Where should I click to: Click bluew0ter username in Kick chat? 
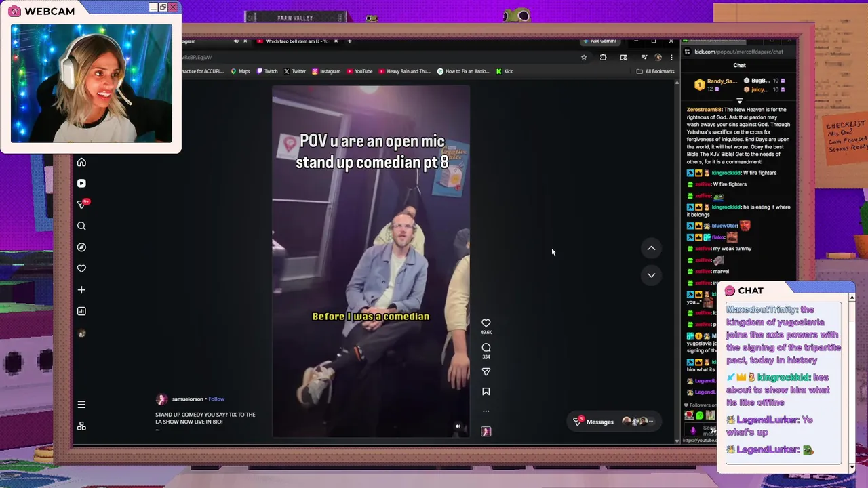[724, 226]
